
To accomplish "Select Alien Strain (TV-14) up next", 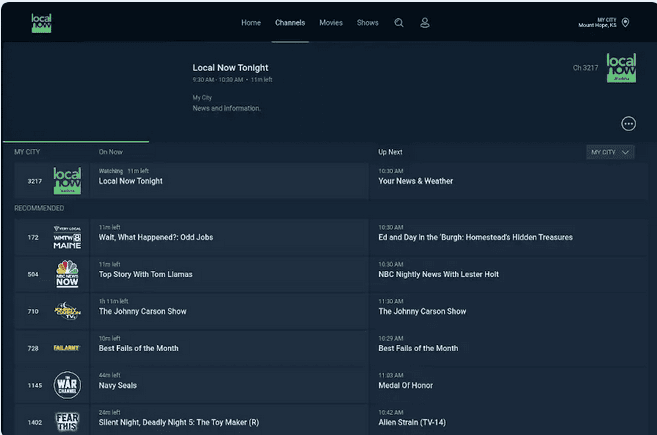I will [x=508, y=420].
